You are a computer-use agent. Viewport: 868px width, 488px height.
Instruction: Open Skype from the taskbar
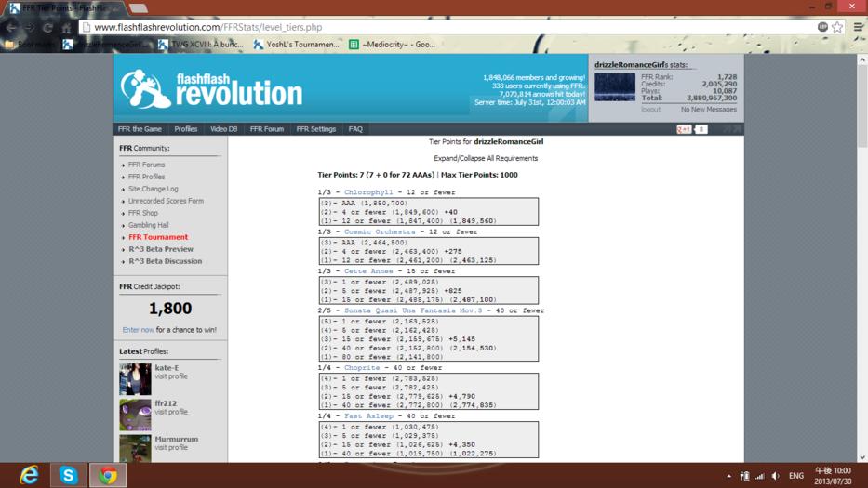point(69,475)
